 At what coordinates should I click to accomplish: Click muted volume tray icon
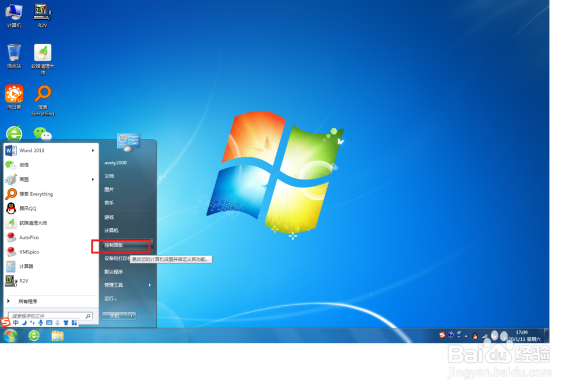(x=494, y=335)
